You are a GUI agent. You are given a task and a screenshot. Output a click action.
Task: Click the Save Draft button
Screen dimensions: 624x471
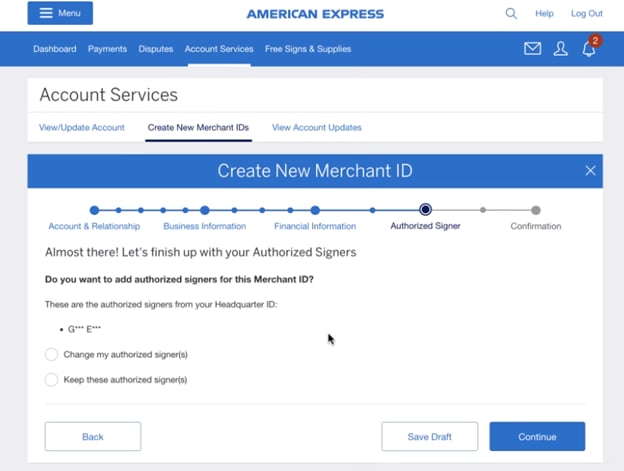point(429,436)
